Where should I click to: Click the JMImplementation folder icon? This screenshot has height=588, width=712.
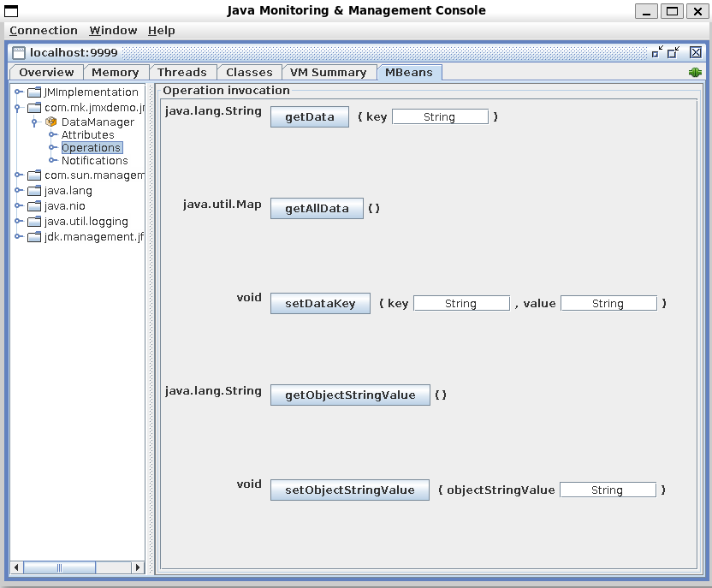(x=34, y=92)
